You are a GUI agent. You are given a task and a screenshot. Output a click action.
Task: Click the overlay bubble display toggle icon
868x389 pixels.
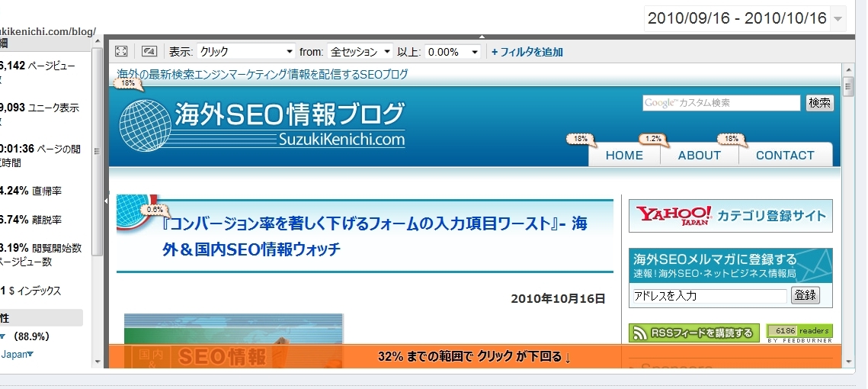point(149,52)
